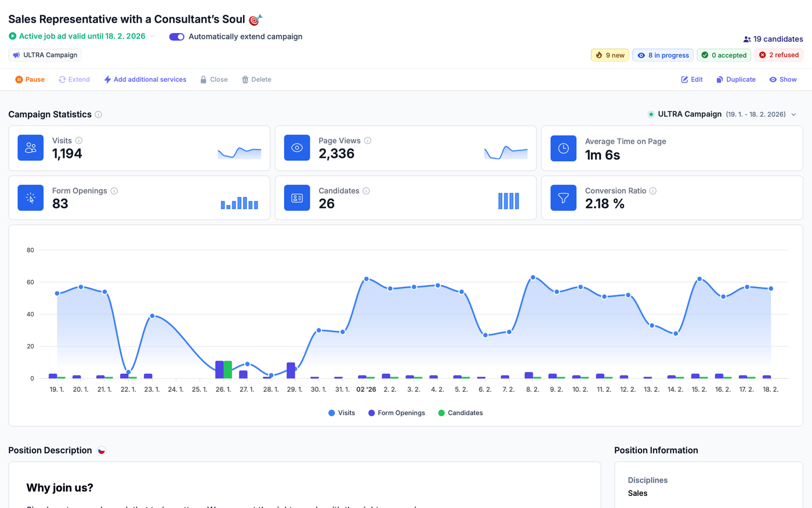812x508 pixels.
Task: Expand the active job ad validity dropdown
Action: tap(153, 36)
